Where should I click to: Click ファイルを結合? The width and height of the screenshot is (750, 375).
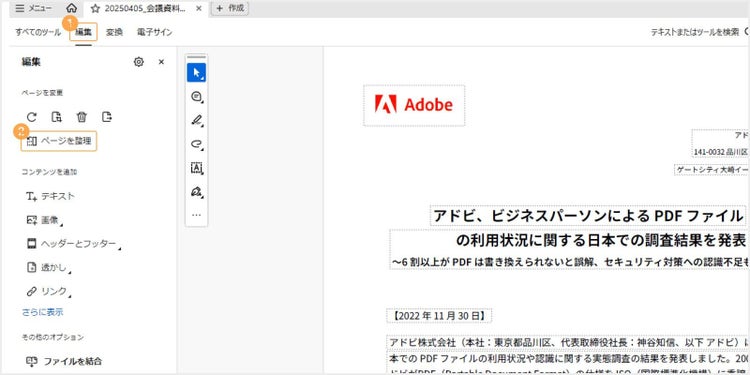click(64, 361)
